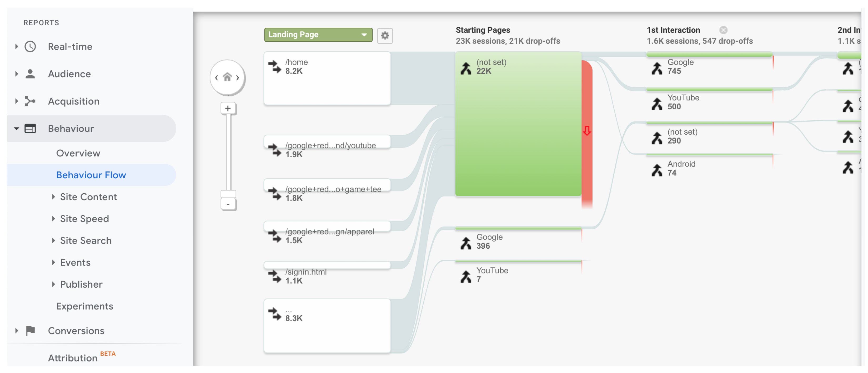Reset view with the home icon
This screenshot has width=868, height=373.
click(x=227, y=77)
